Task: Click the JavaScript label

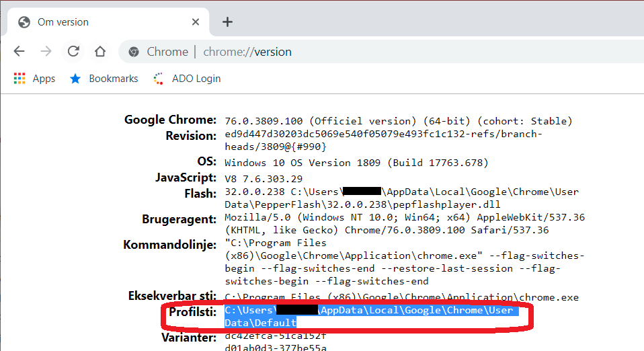Action: tap(186, 178)
